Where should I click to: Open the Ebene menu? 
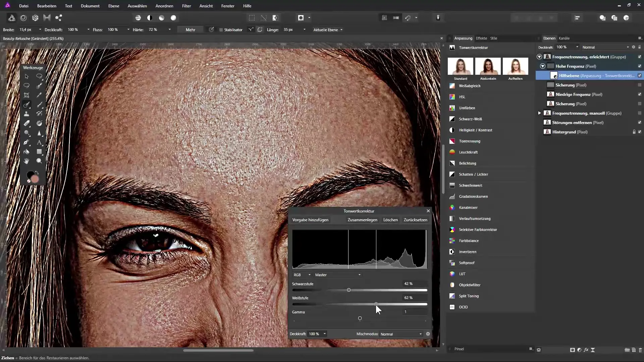114,6
